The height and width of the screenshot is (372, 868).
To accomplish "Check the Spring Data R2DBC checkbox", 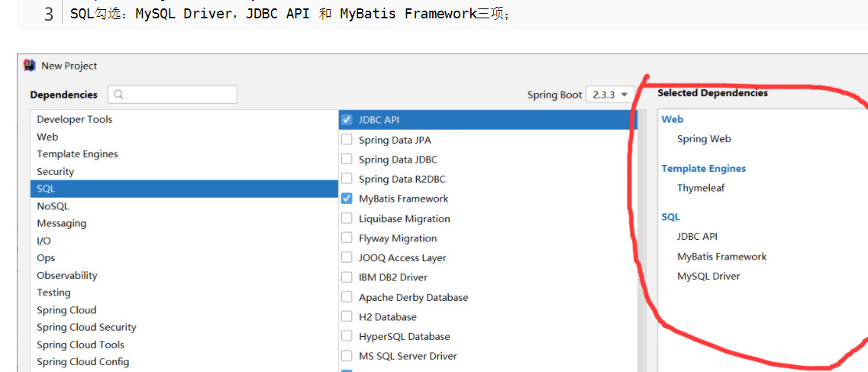I will pos(347,179).
